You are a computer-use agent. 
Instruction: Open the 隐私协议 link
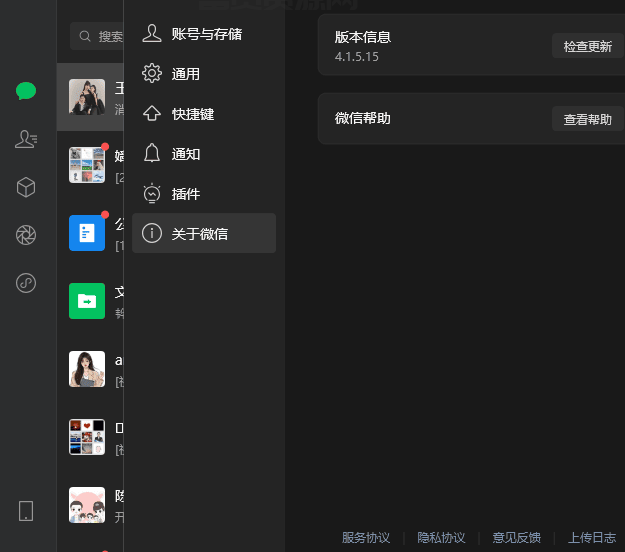[441, 538]
